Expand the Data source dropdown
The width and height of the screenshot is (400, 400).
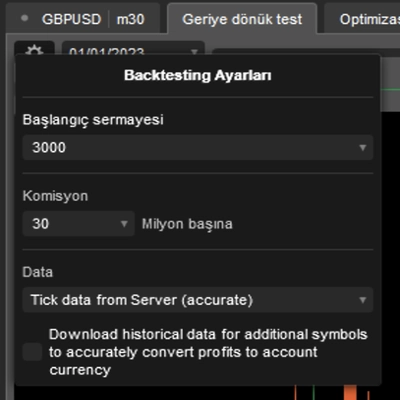point(363,300)
